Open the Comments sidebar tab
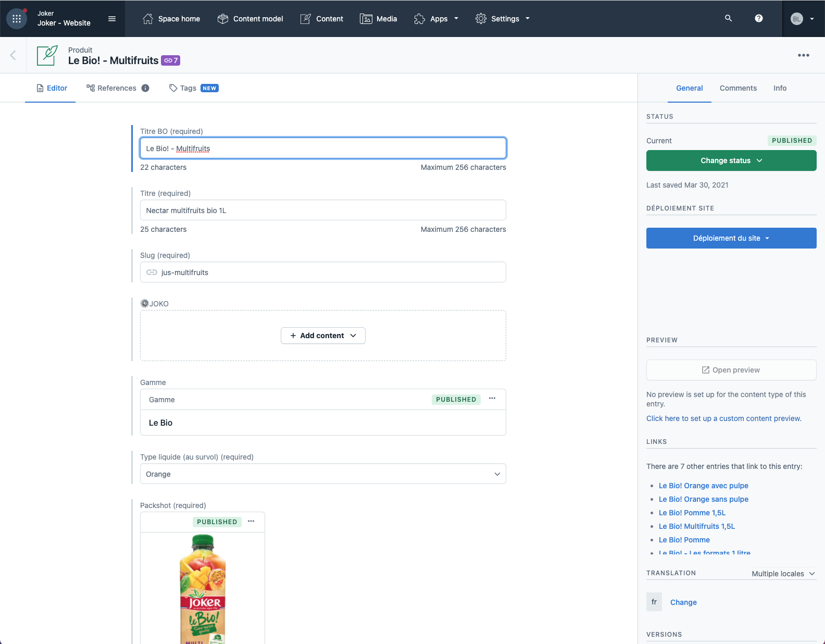 [x=738, y=88]
